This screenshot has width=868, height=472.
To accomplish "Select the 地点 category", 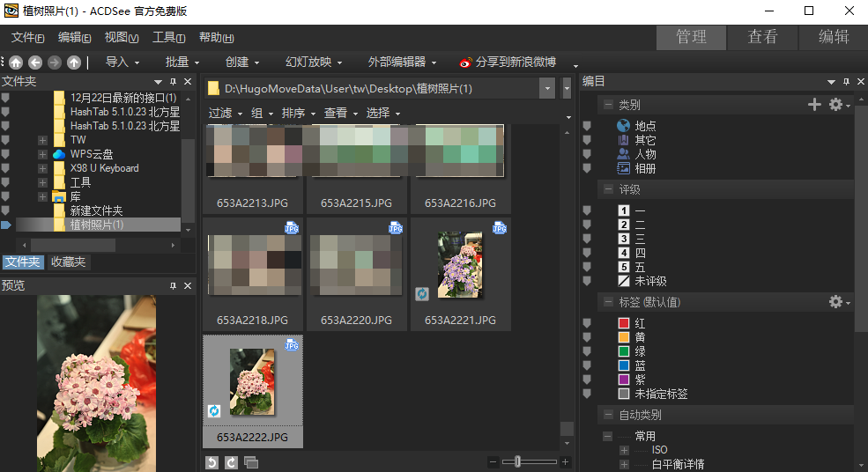I will click(x=645, y=126).
